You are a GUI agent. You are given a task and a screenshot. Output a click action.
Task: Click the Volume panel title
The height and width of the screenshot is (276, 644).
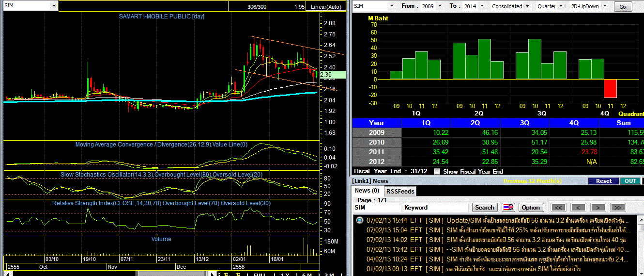click(x=161, y=239)
